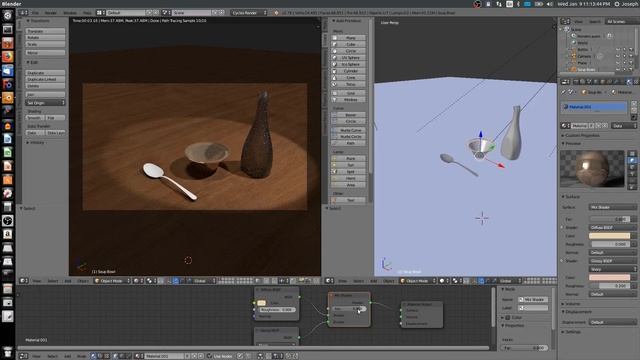Open Object Mode dropdown in right viewport
The height and width of the screenshot is (360, 640).
pos(418,281)
